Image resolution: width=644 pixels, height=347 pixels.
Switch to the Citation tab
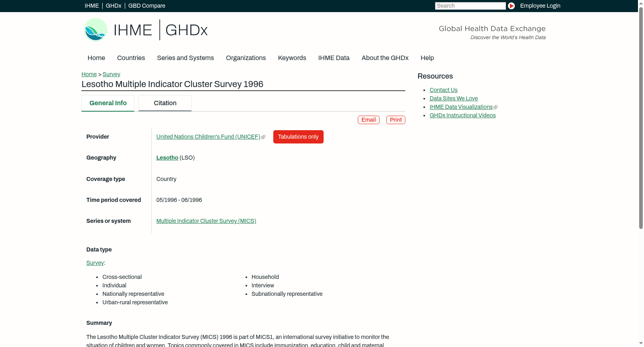(165, 103)
